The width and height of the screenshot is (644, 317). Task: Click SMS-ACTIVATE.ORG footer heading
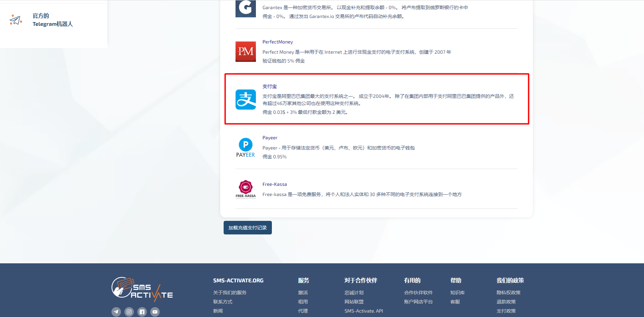tap(238, 281)
